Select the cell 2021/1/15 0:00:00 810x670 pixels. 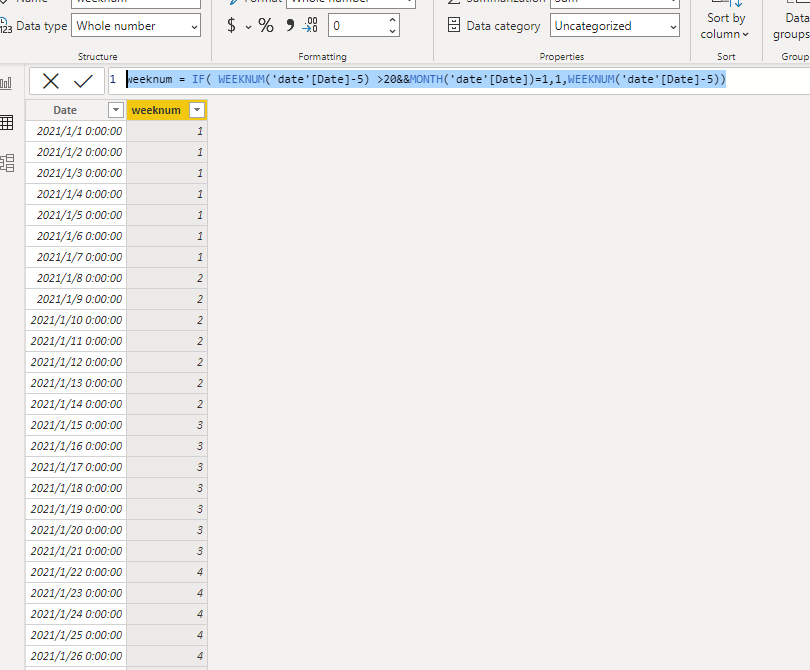(76, 425)
